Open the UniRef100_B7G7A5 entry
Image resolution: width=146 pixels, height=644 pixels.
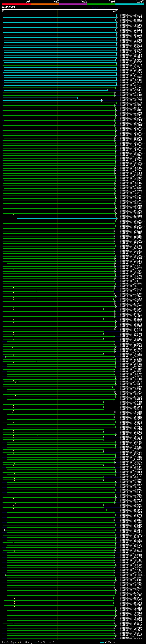click(x=131, y=27)
